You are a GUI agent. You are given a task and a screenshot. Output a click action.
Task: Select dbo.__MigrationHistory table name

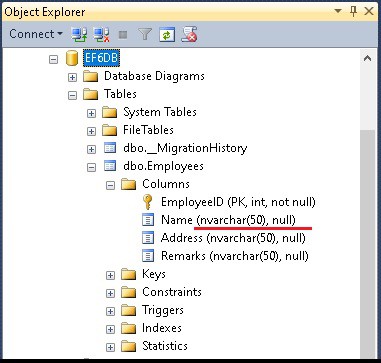pyautogui.click(x=185, y=148)
